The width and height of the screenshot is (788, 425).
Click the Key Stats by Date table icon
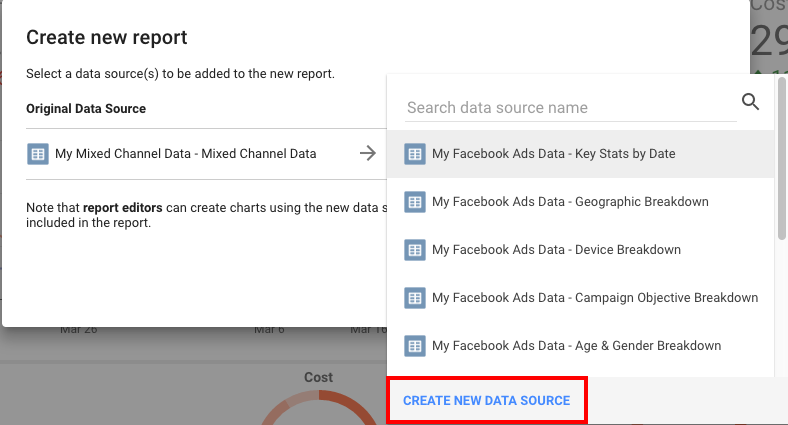(x=415, y=154)
